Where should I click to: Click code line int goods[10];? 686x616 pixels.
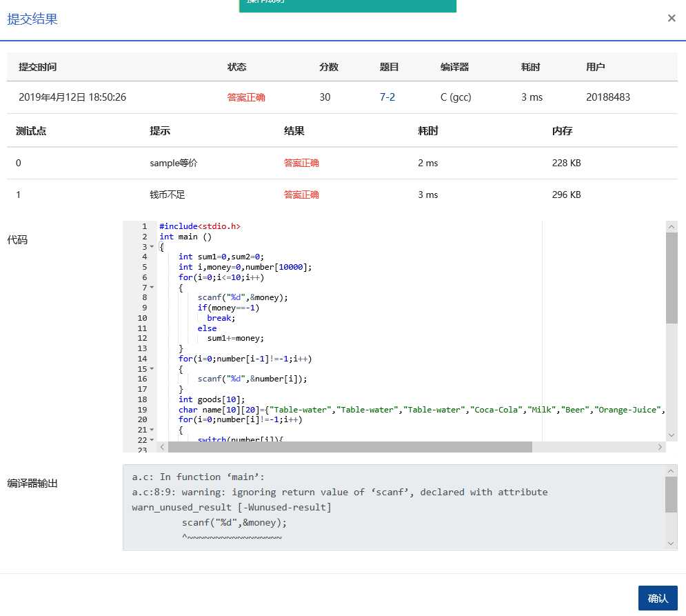(211, 399)
